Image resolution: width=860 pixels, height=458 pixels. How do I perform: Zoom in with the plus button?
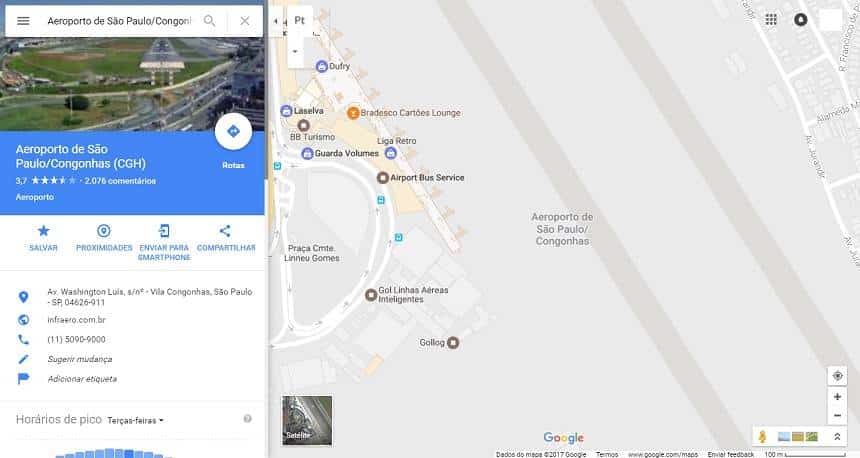837,397
